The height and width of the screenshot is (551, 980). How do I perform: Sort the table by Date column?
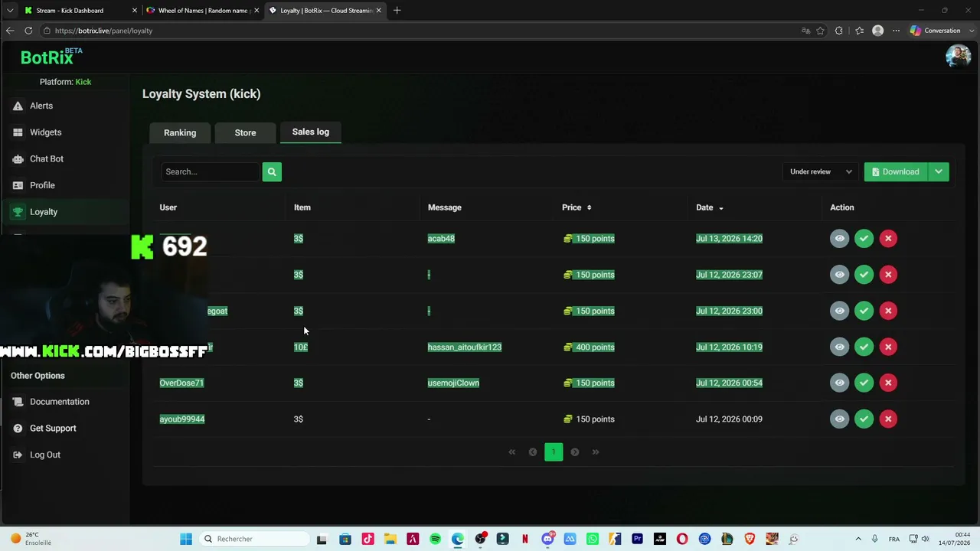[x=710, y=207]
